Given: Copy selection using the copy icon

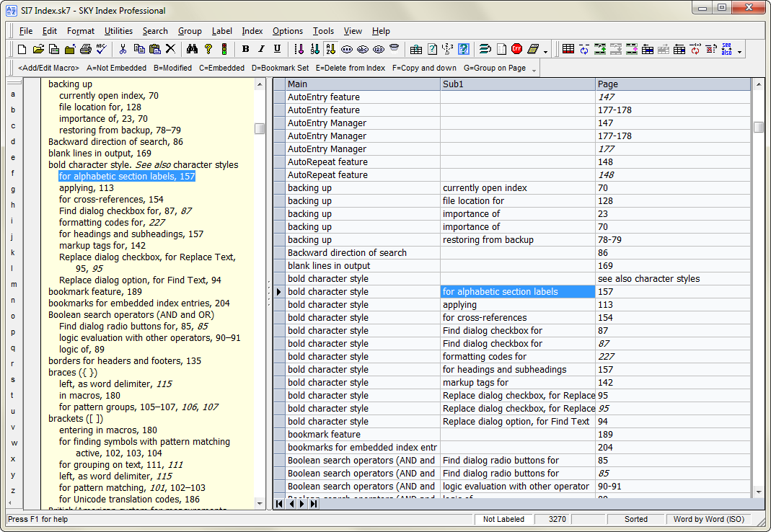Looking at the screenshot, I should point(139,49).
